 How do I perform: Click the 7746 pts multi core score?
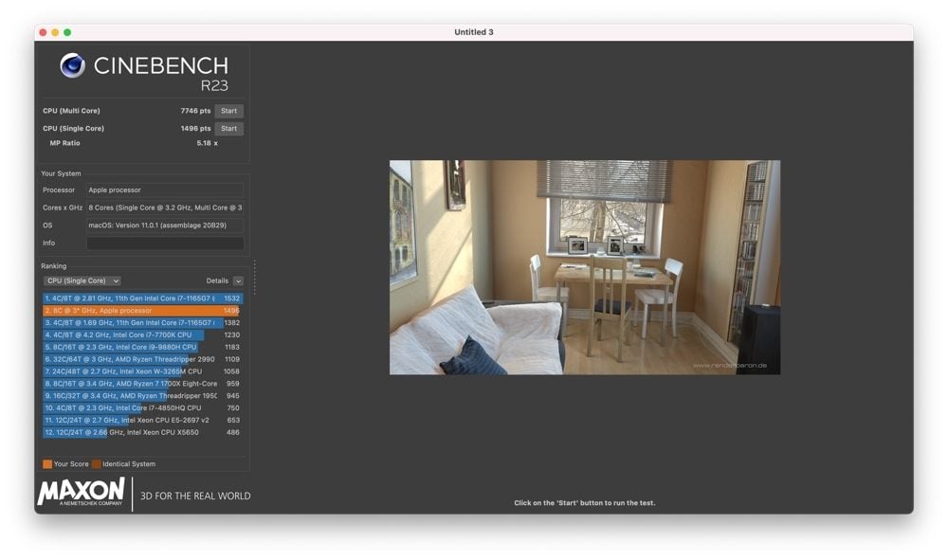(195, 111)
